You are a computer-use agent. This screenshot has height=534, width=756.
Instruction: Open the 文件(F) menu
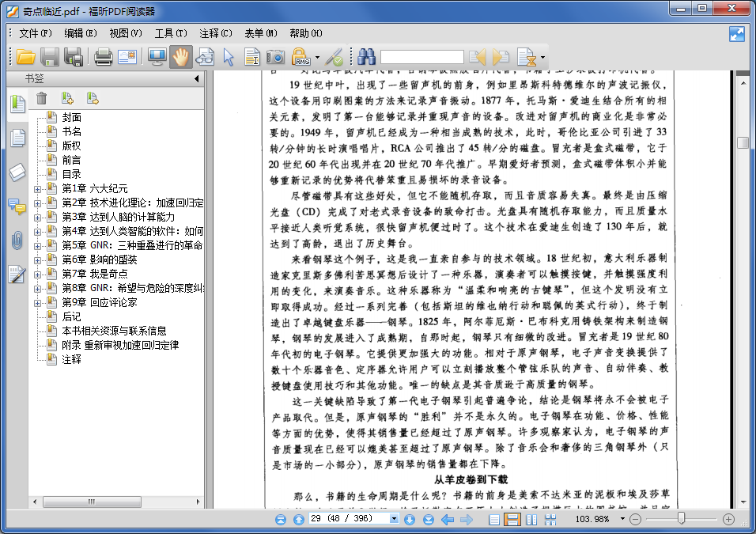tap(36, 33)
